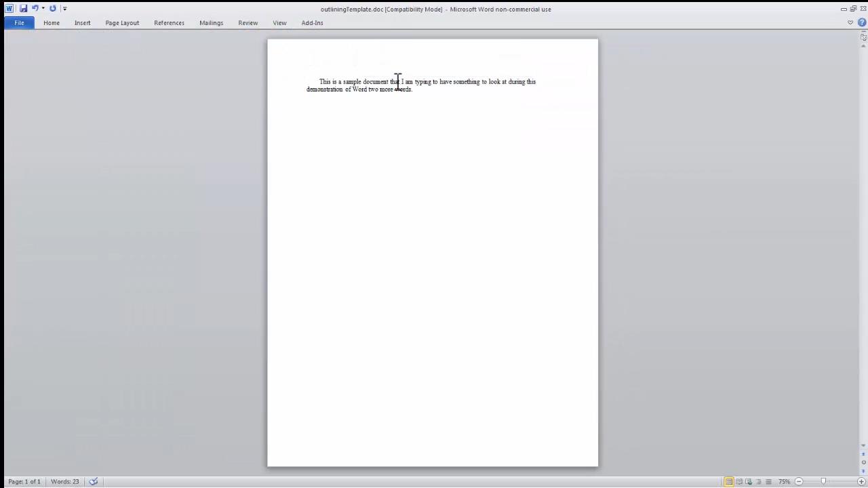Open Microsoft Word Help question mark
This screenshot has width=868, height=488.
pos(862,22)
